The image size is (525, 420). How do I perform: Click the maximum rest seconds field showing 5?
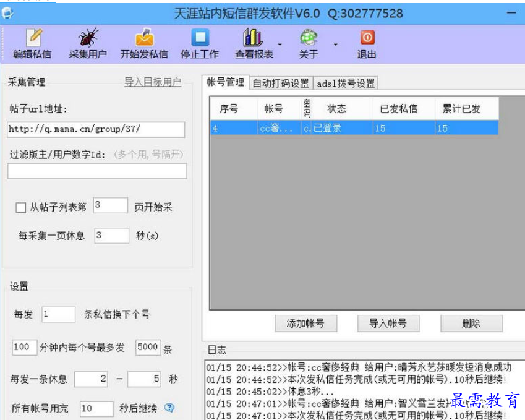click(144, 379)
